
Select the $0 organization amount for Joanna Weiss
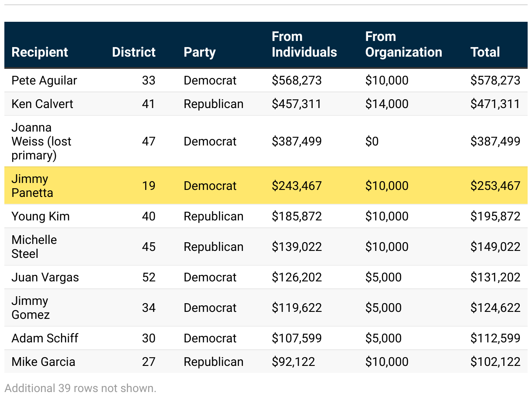(372, 142)
